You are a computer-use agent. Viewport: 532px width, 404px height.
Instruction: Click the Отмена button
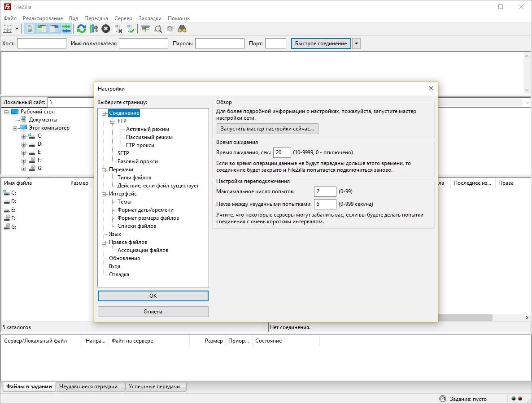153,311
